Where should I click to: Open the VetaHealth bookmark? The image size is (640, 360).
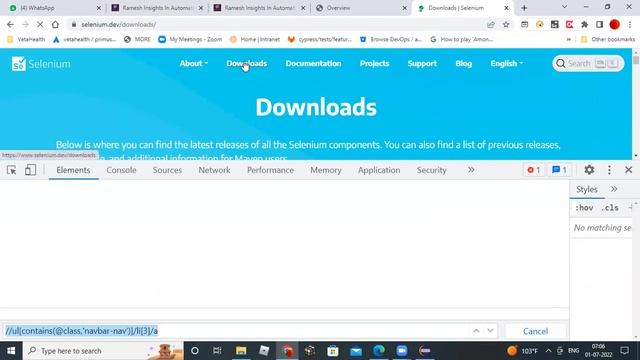[x=26, y=39]
